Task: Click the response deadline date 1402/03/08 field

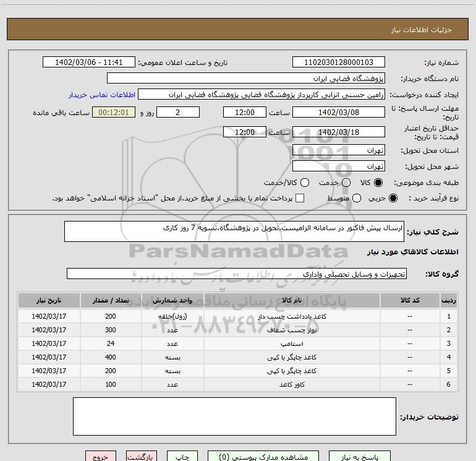Action: [x=339, y=112]
